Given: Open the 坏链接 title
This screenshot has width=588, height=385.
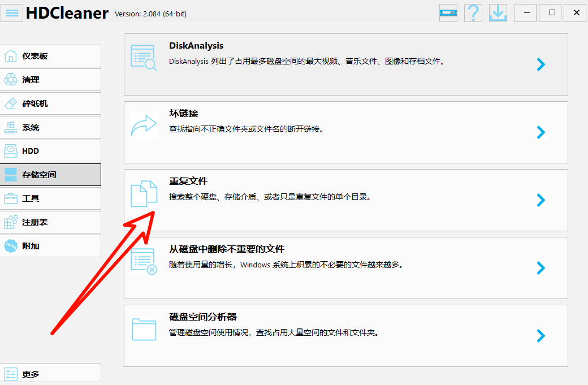Looking at the screenshot, I should (x=184, y=113).
